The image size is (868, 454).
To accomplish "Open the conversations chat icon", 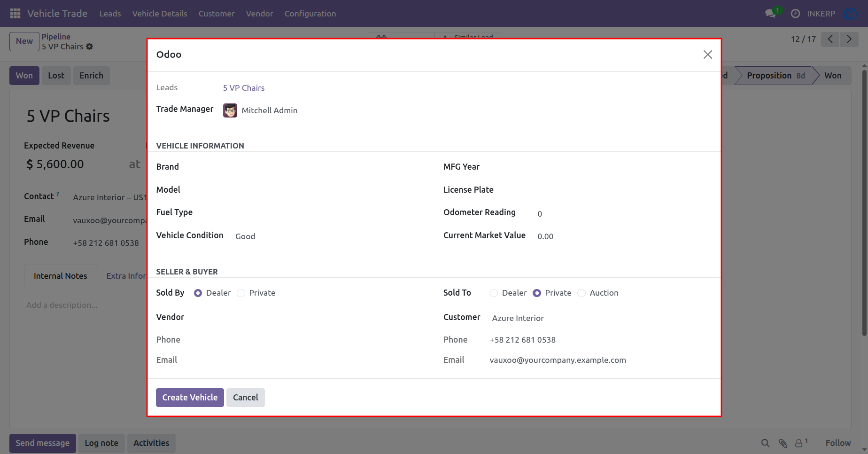I will coord(770,14).
